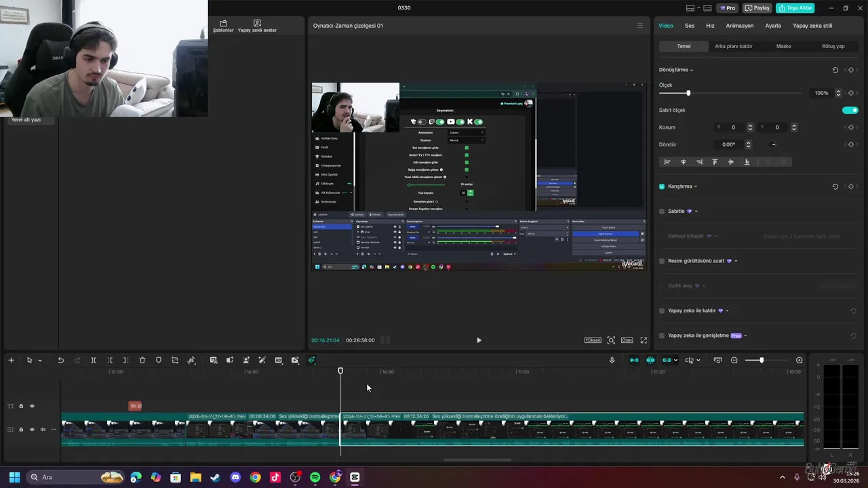Toggle Sabit ölçek uniform scale switch
The height and width of the screenshot is (488, 868).
tap(850, 110)
